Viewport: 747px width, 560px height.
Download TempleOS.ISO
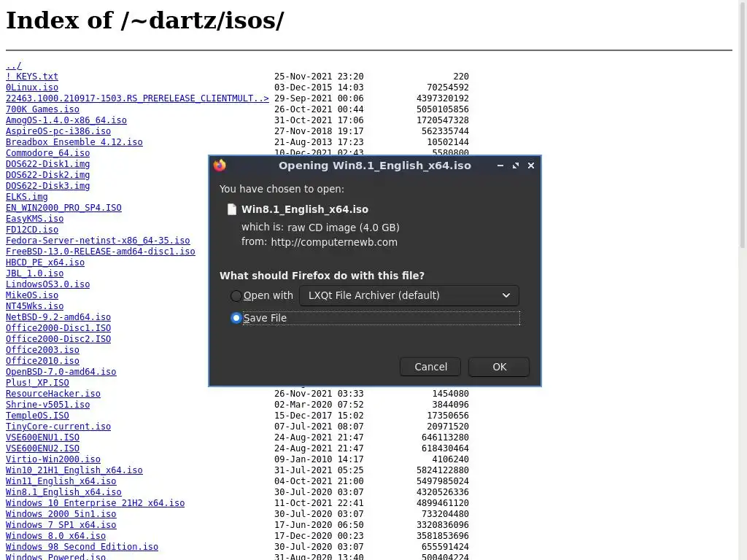37,416
